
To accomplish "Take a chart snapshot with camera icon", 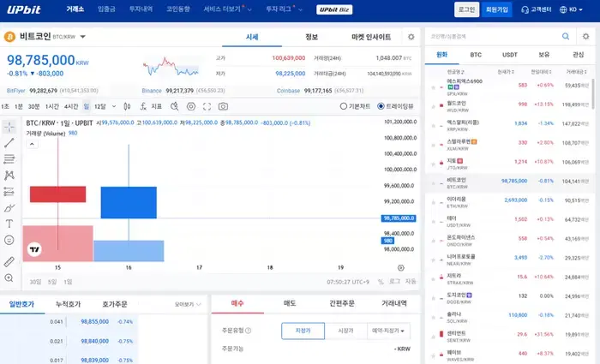I will click(223, 106).
